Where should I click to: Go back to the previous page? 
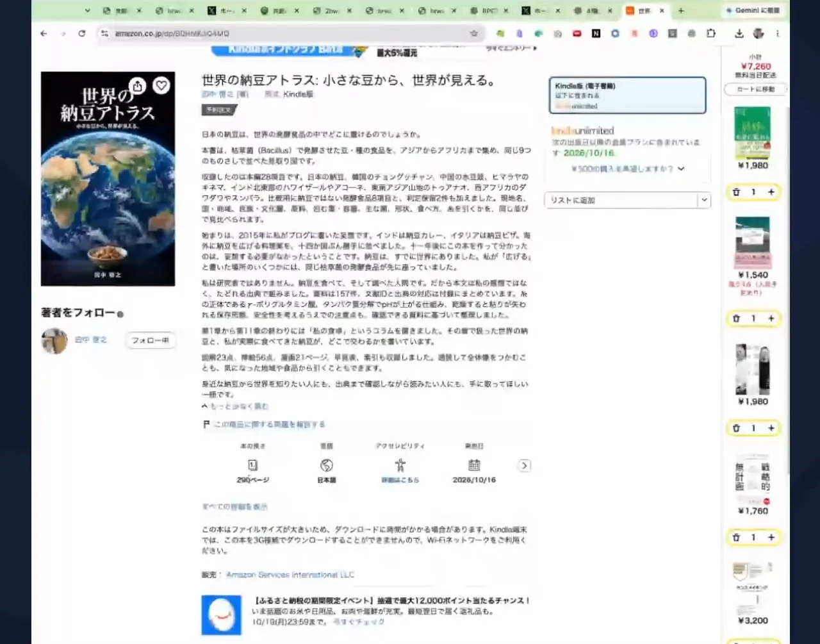[x=44, y=33]
